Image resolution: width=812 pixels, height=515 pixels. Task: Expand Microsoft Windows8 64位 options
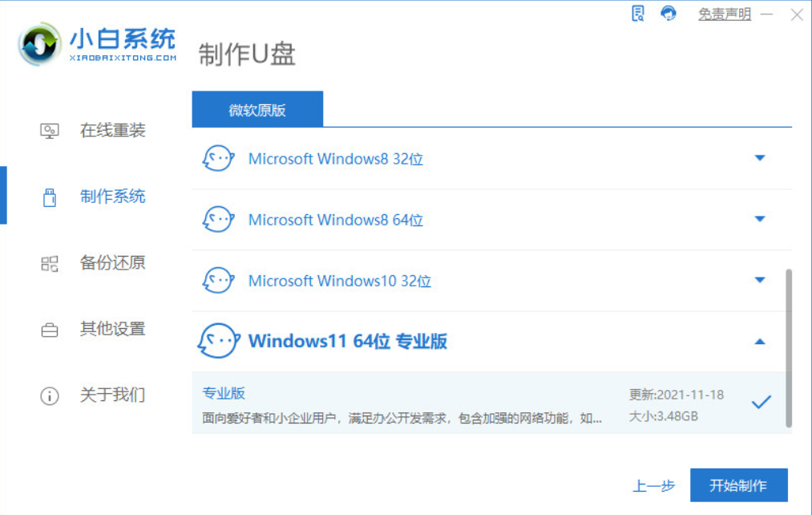tap(760, 219)
